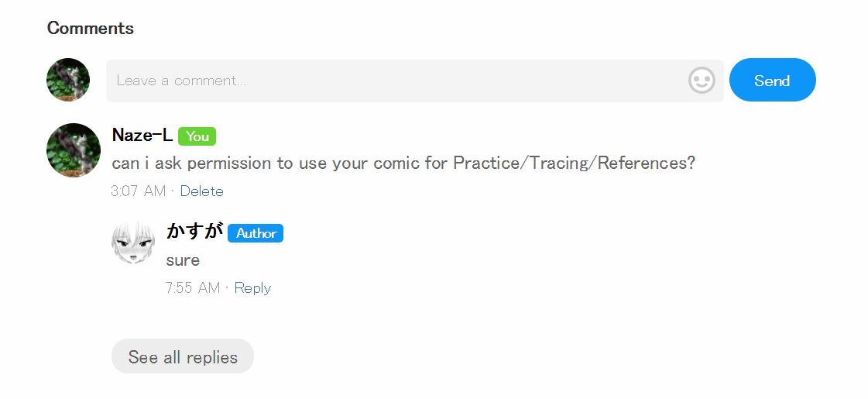The width and height of the screenshot is (868, 399).
Task: Delete the Naze-L comment
Action: click(x=201, y=191)
